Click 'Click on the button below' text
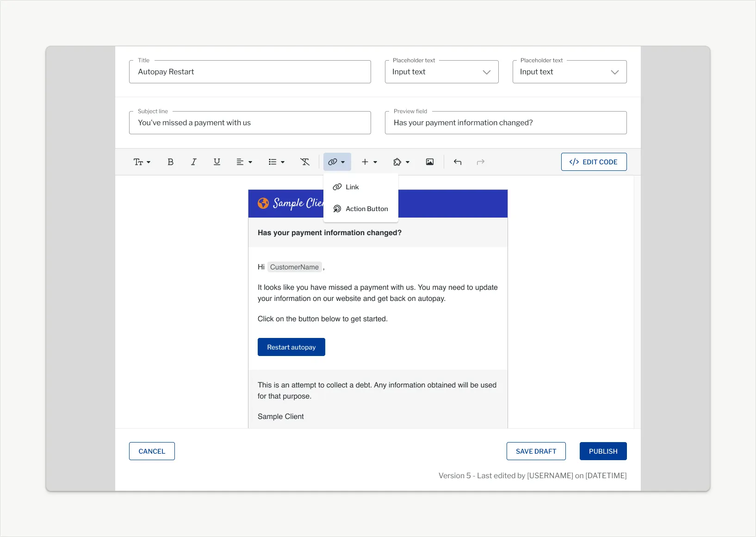756x537 pixels. [x=322, y=319]
